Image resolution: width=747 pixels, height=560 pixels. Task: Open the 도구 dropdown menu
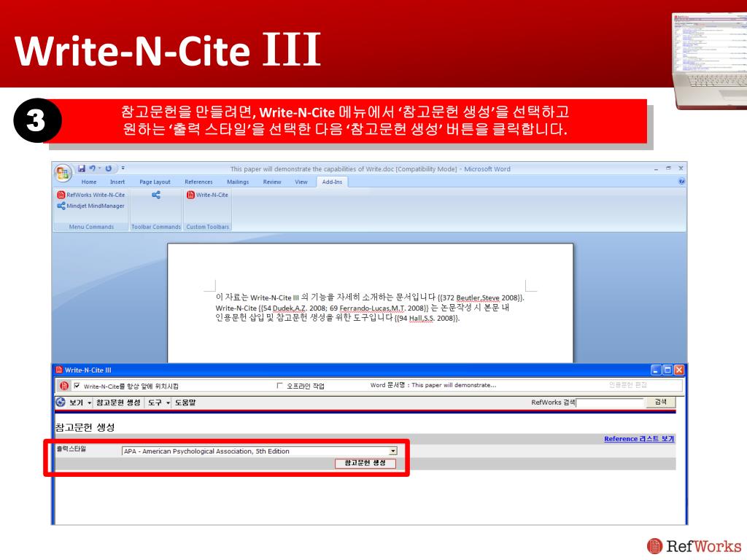[x=158, y=402]
